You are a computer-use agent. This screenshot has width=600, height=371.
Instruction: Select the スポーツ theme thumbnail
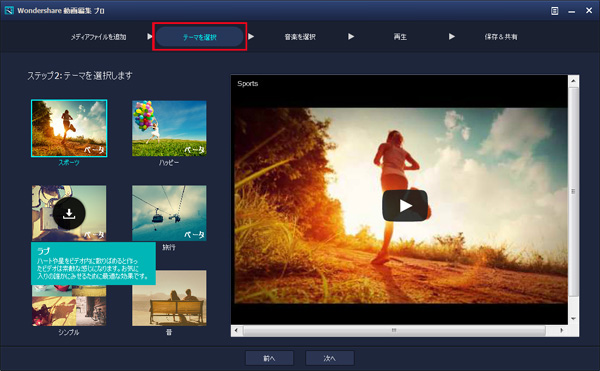(x=69, y=129)
